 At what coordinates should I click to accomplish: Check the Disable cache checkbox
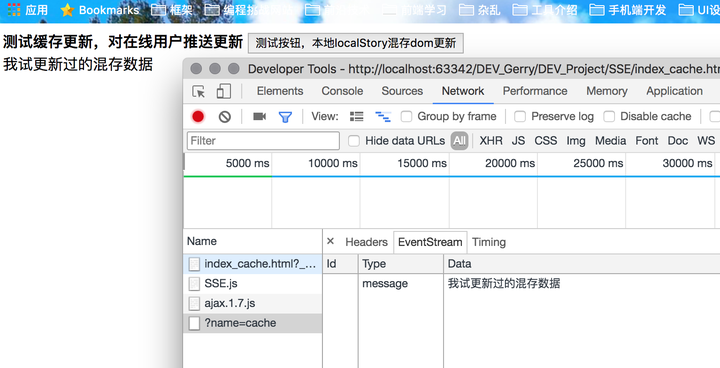point(609,117)
